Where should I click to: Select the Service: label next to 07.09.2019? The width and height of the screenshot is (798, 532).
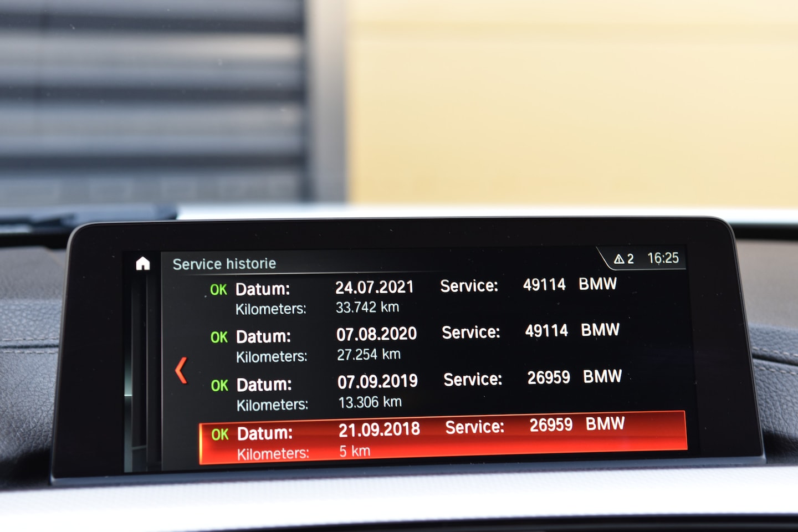tap(473, 380)
